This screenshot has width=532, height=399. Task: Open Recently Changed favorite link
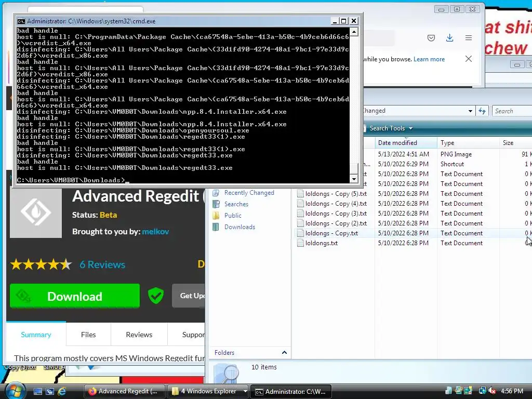[x=249, y=193]
